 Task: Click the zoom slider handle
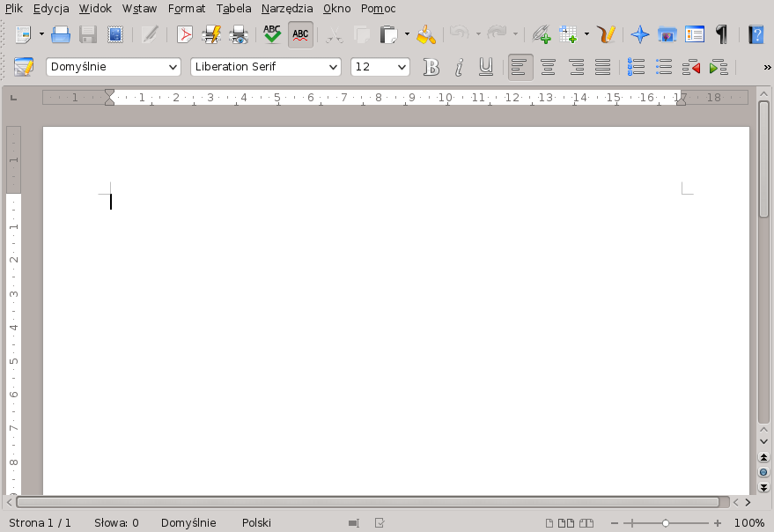tap(666, 523)
